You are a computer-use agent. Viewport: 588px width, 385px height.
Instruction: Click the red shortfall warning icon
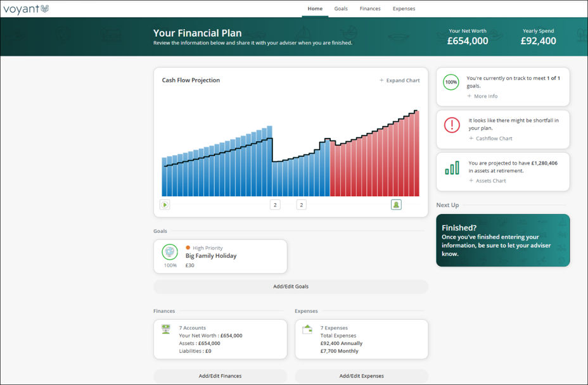(452, 125)
